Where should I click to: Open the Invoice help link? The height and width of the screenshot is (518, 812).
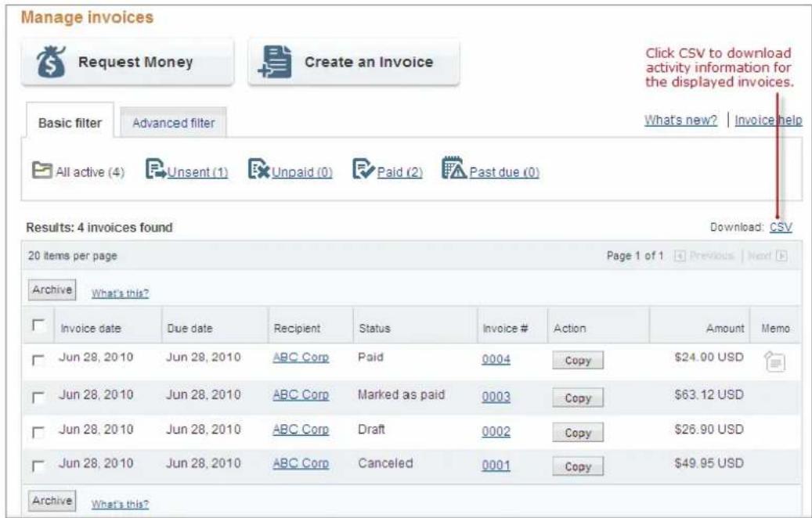pos(768,120)
